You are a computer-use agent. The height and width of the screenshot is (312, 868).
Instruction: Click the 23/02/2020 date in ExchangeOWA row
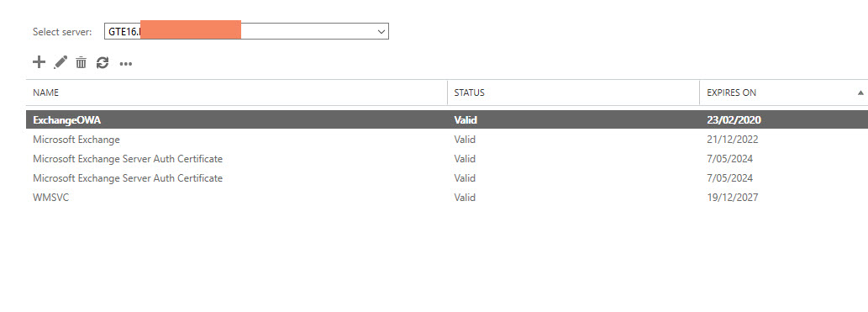tap(734, 119)
